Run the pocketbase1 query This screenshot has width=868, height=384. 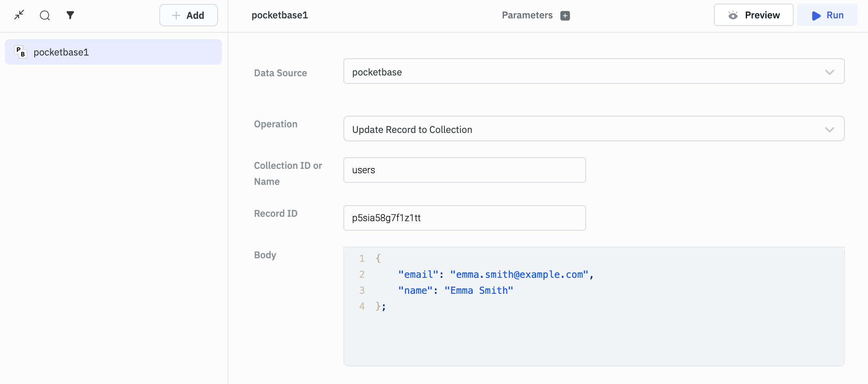[827, 15]
